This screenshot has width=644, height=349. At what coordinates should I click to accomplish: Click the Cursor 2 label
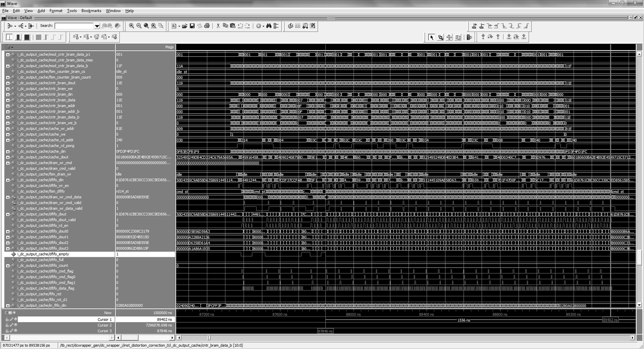click(105, 325)
